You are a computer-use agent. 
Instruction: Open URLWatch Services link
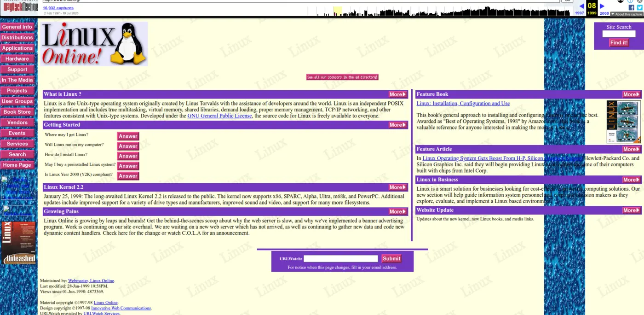101,313
